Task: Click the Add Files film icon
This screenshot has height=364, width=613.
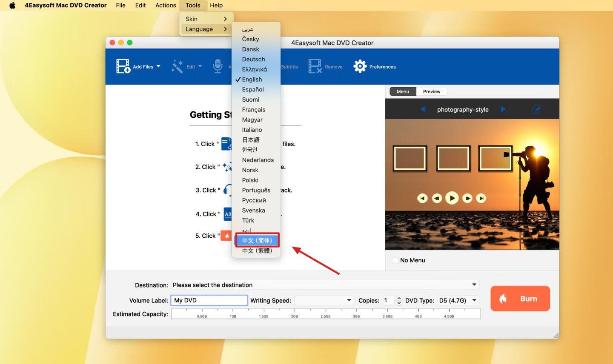Action: [x=123, y=66]
